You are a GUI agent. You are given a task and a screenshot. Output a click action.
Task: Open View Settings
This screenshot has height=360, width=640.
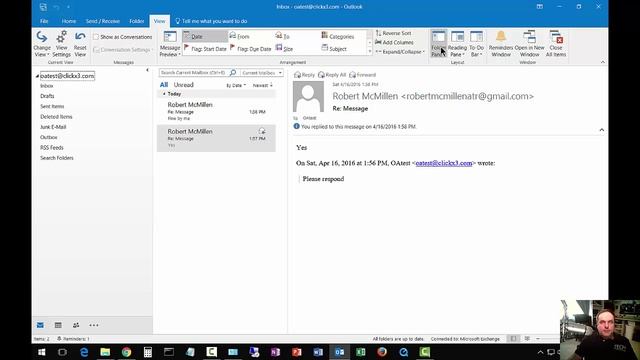(x=62, y=44)
